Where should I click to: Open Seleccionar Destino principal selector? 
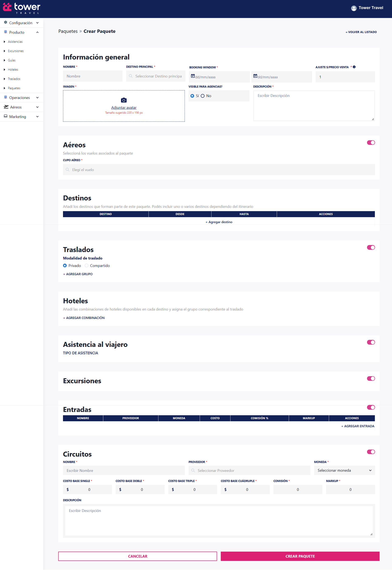156,76
